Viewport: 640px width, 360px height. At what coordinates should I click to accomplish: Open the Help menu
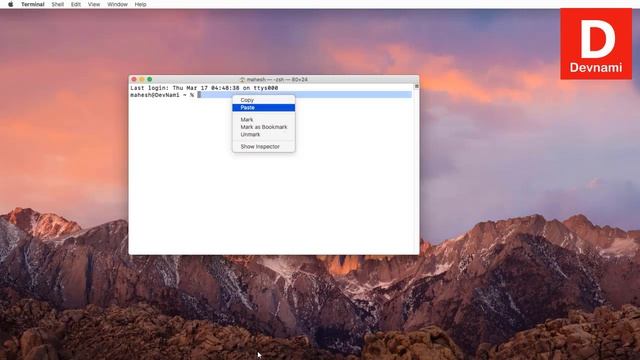point(140,4)
